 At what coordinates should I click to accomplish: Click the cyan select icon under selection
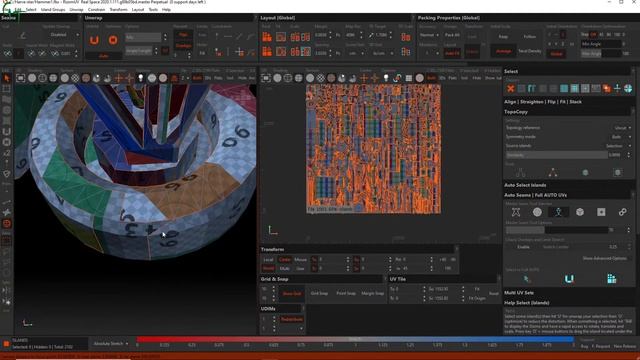(527, 279)
